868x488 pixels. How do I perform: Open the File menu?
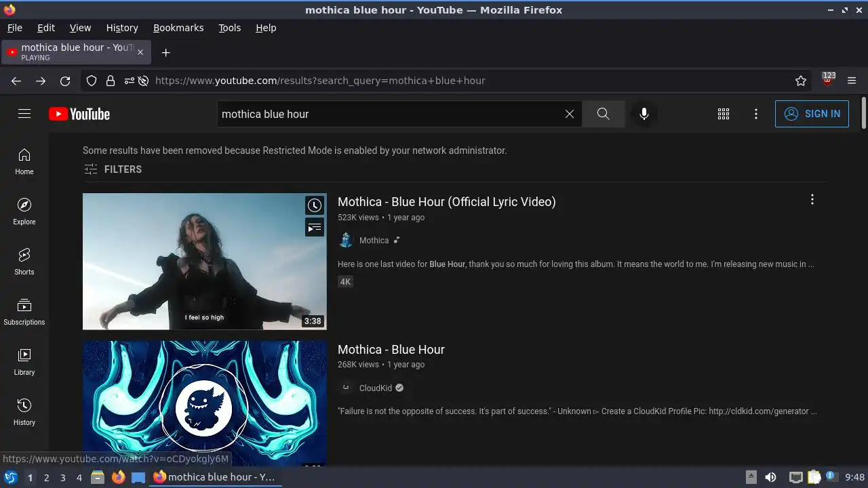click(15, 28)
